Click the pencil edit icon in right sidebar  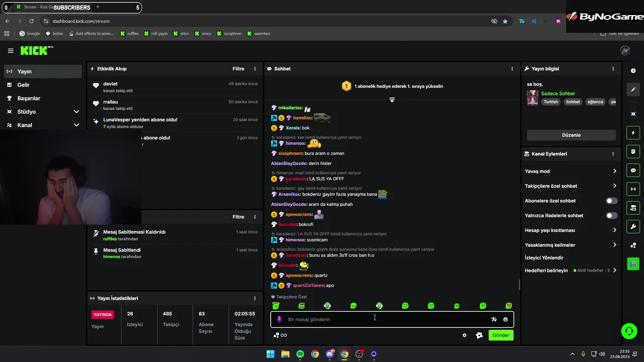tap(633, 89)
